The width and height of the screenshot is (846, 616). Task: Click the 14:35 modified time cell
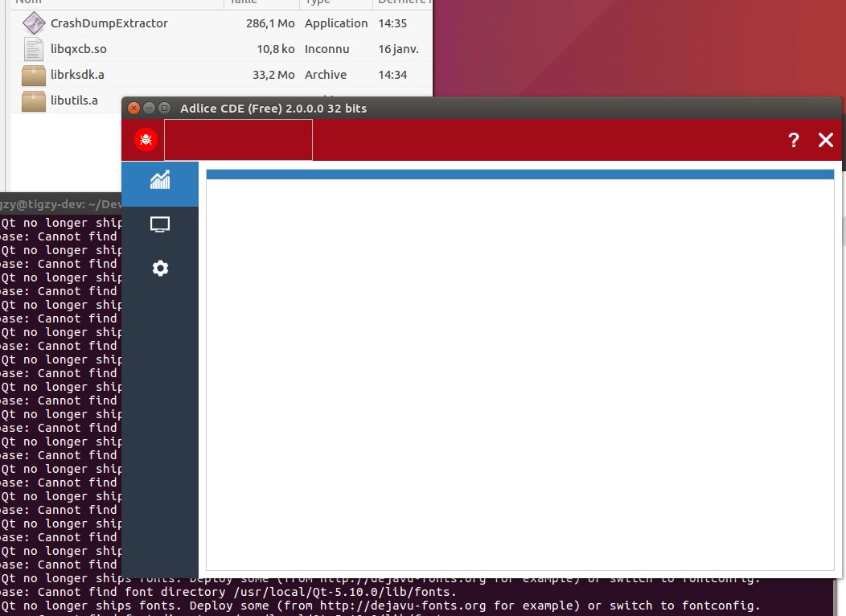click(392, 23)
